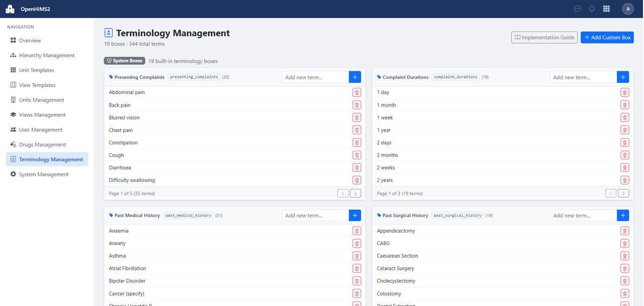Focus new term field in Presenting Complaints
This screenshot has width=644, height=306.
[315, 77]
